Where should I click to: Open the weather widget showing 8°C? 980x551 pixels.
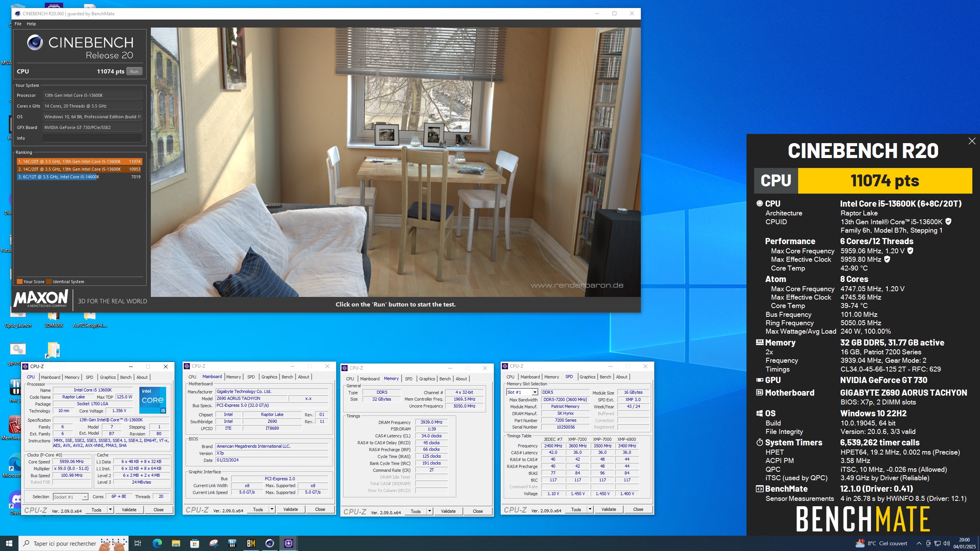tap(881, 543)
